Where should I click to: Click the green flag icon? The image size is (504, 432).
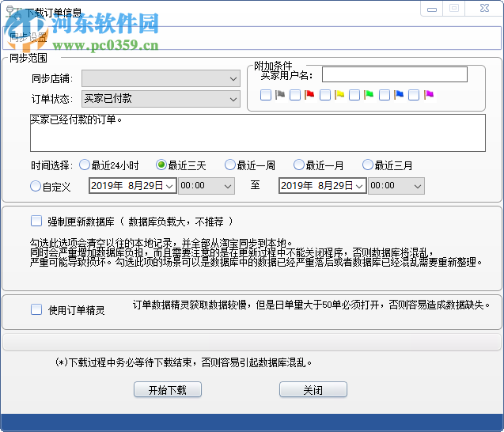coord(369,94)
